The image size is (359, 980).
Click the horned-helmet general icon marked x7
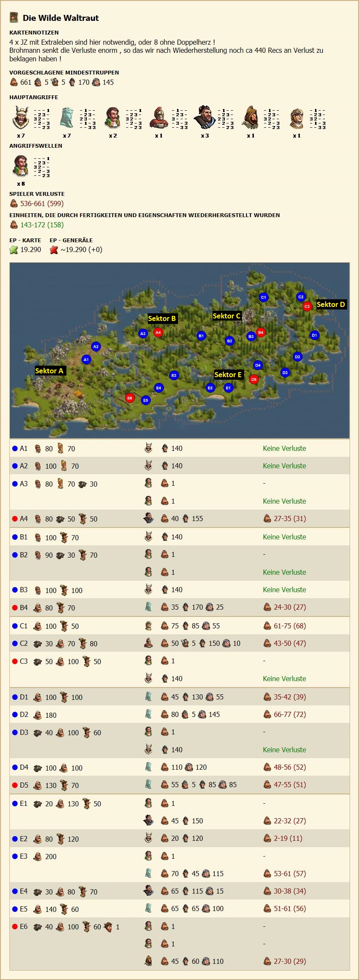20,118
